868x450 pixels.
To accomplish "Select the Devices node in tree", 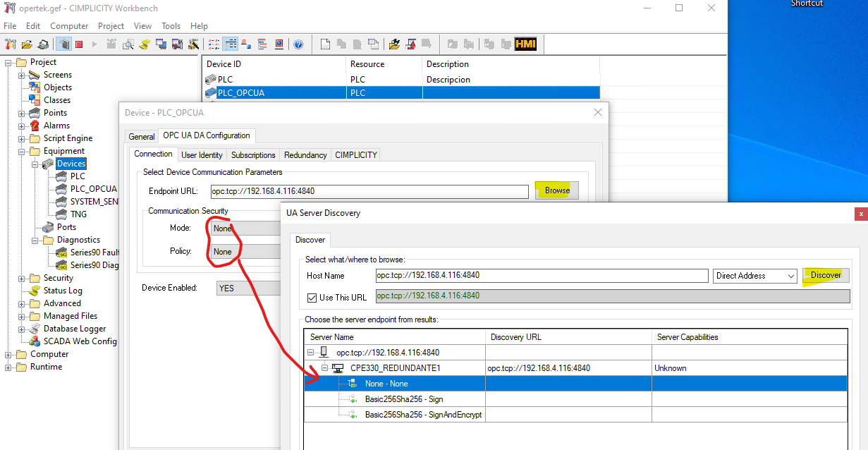I will 71,164.
